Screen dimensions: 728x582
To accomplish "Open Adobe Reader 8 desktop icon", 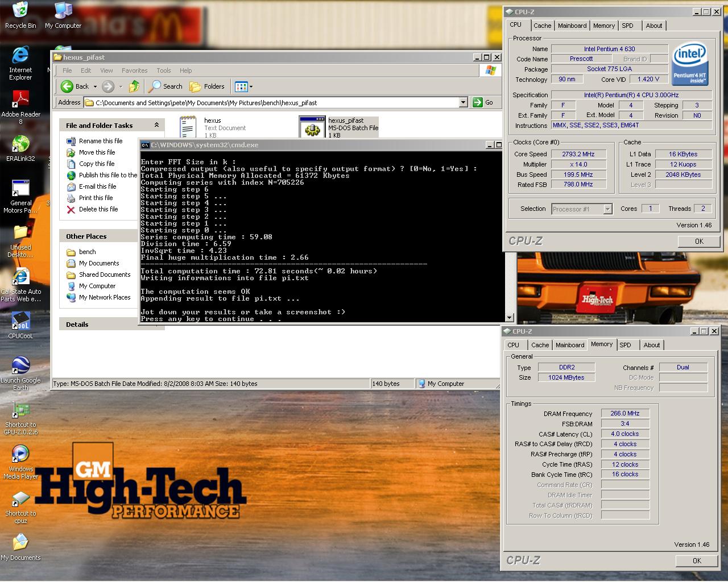I will pos(20,107).
